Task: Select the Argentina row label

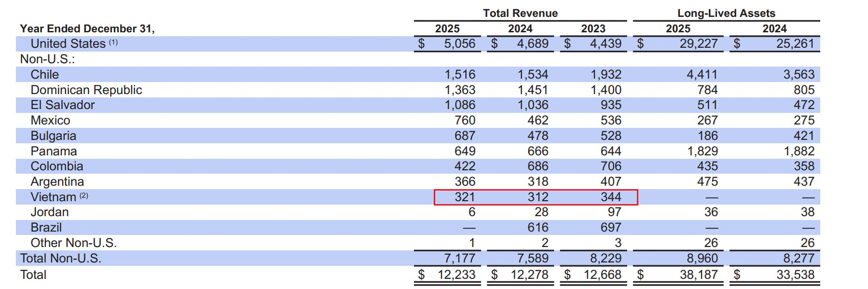Action: (57, 181)
